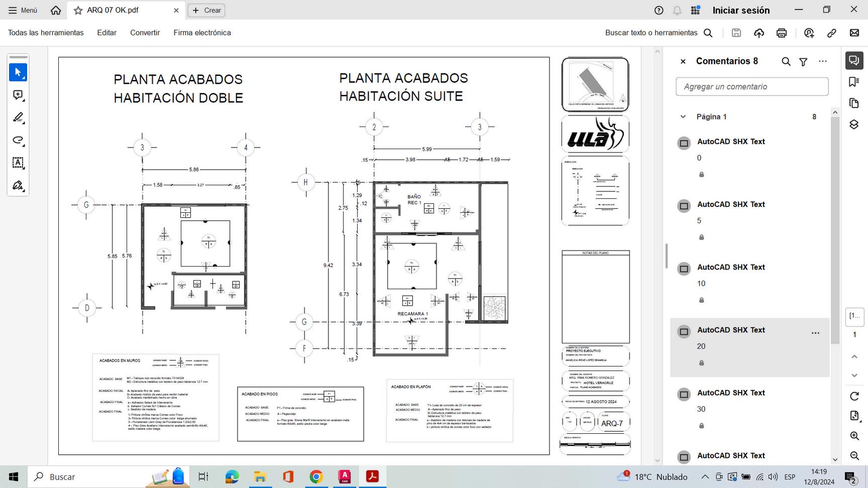Click the zoom in magnifier
Image resolution: width=868 pixels, height=488 pixels.
click(x=854, y=436)
